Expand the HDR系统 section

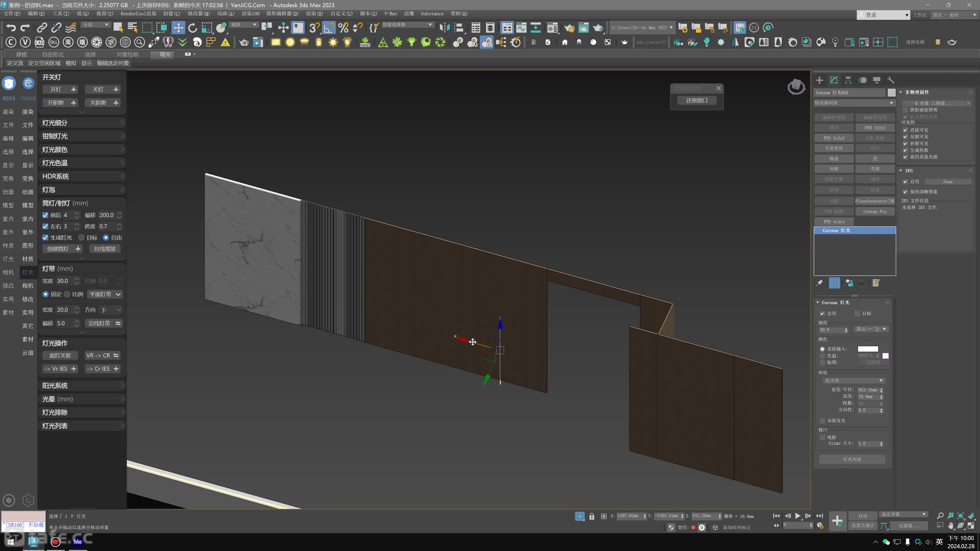[x=83, y=176]
